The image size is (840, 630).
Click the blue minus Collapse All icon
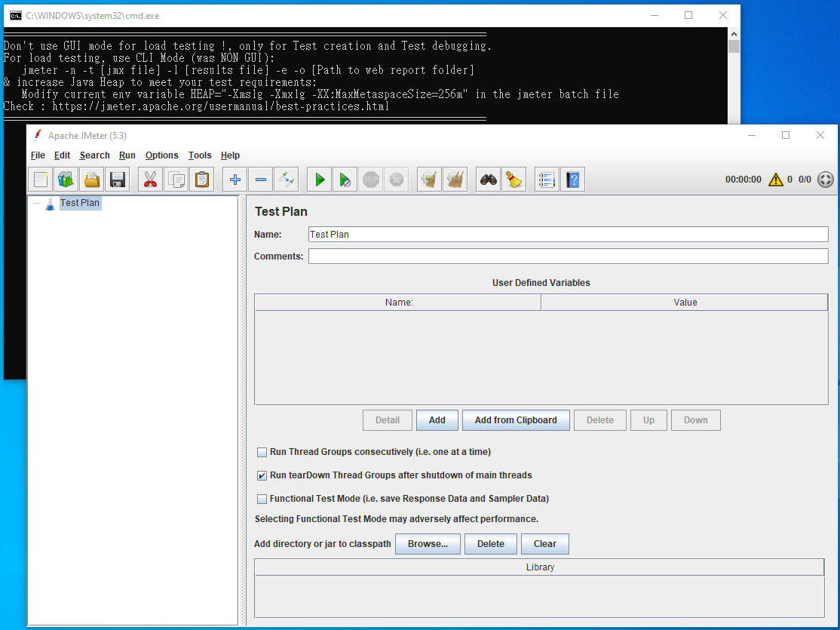[261, 180]
